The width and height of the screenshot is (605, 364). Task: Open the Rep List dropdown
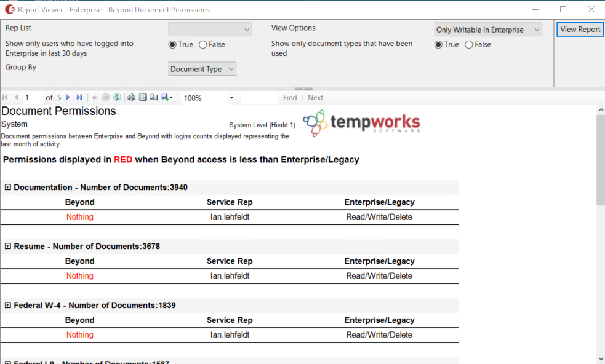(210, 30)
